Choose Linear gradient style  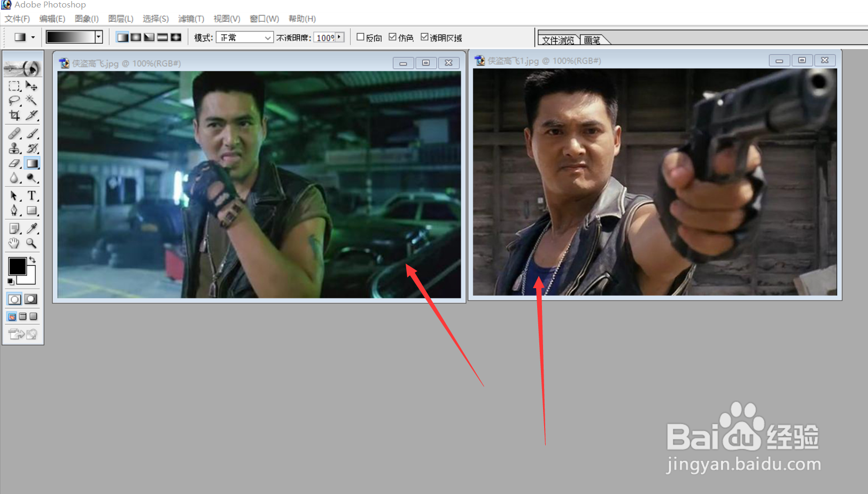(x=122, y=37)
